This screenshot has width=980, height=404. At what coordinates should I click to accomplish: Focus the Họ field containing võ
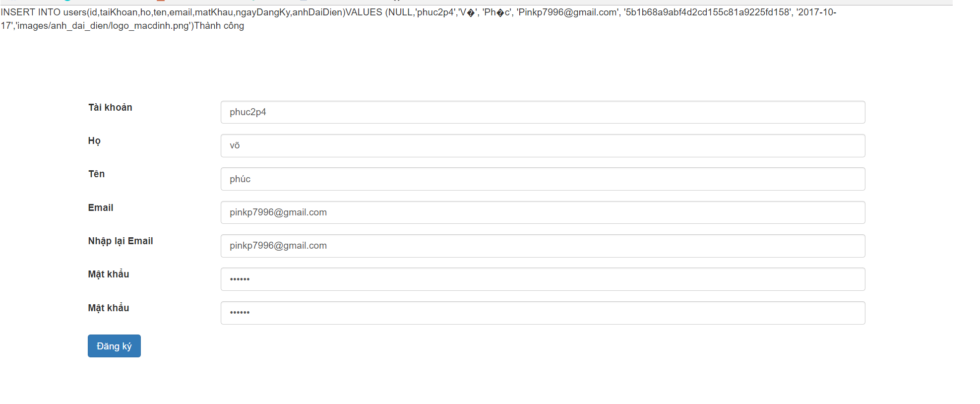click(x=543, y=145)
